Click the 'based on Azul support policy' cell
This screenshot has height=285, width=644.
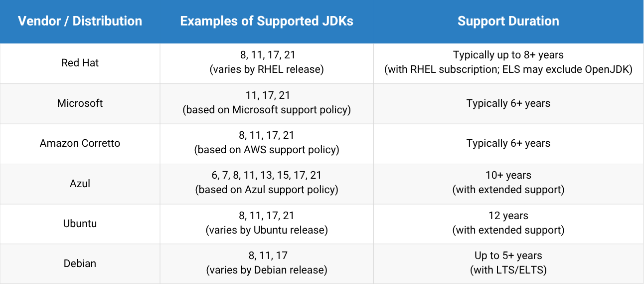point(267,183)
